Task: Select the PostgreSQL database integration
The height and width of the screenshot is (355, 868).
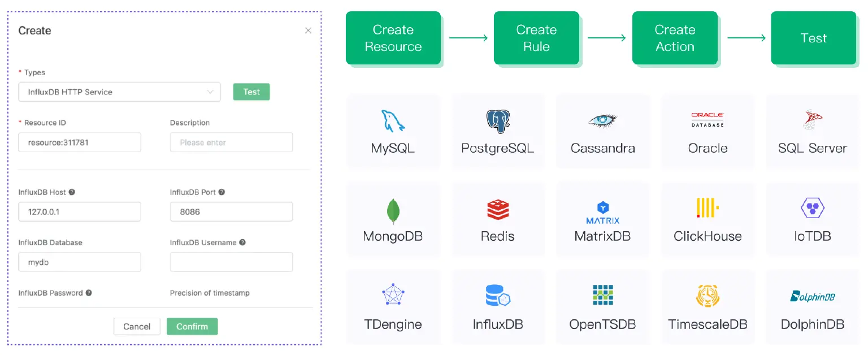Action: [498, 131]
